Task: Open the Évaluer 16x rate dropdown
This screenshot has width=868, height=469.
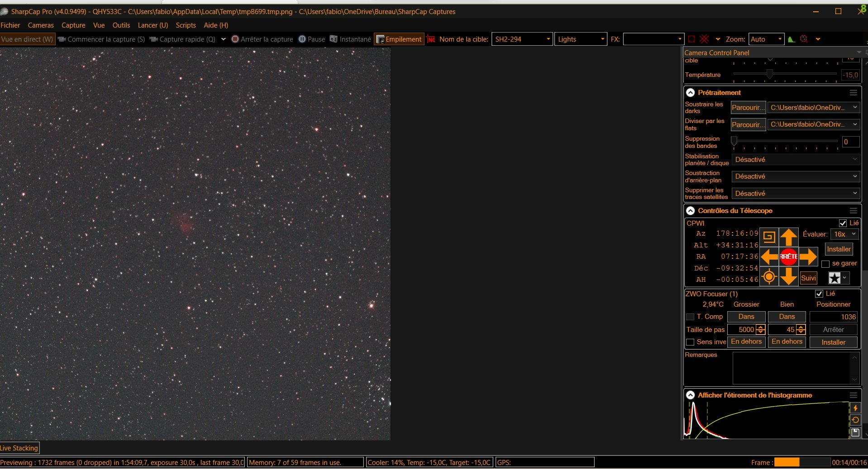Action: pos(844,234)
